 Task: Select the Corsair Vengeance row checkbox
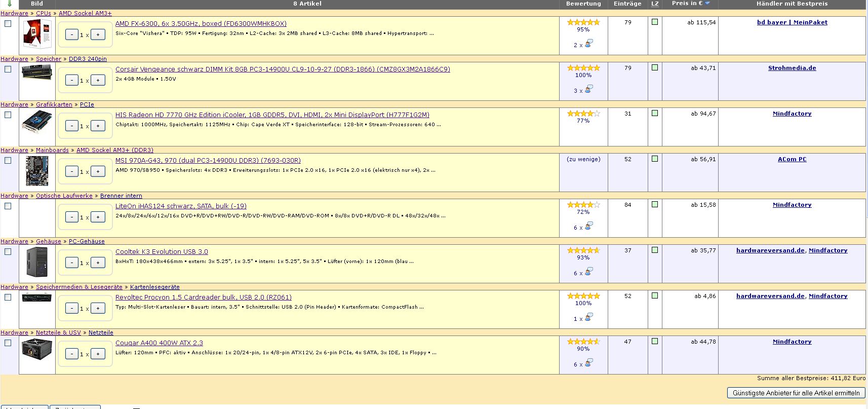click(x=8, y=69)
